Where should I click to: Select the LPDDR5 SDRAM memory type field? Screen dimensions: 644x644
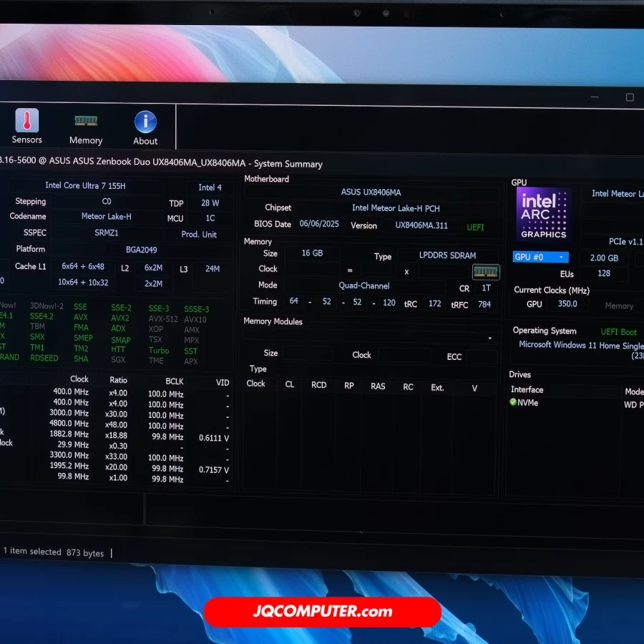coord(448,255)
